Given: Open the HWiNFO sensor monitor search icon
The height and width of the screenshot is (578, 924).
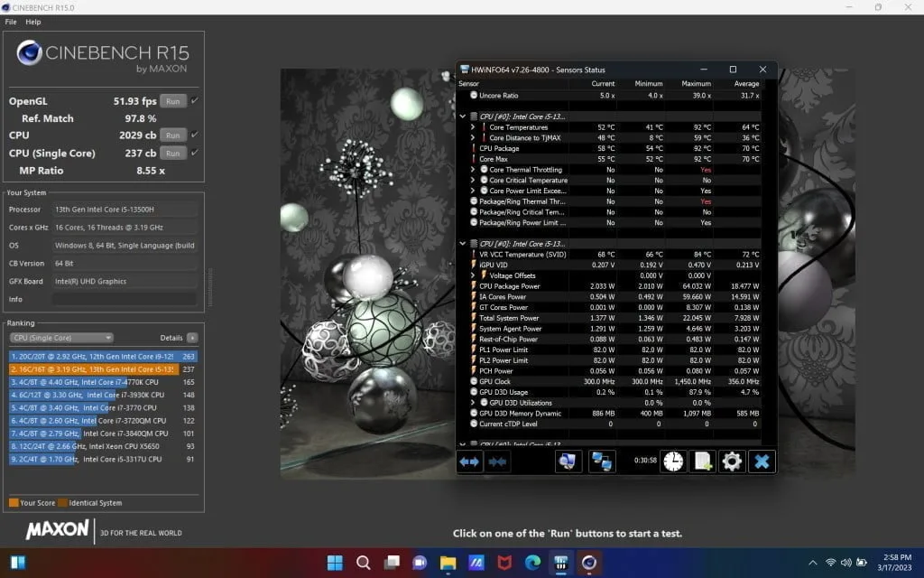Looking at the screenshot, I should 568,461.
